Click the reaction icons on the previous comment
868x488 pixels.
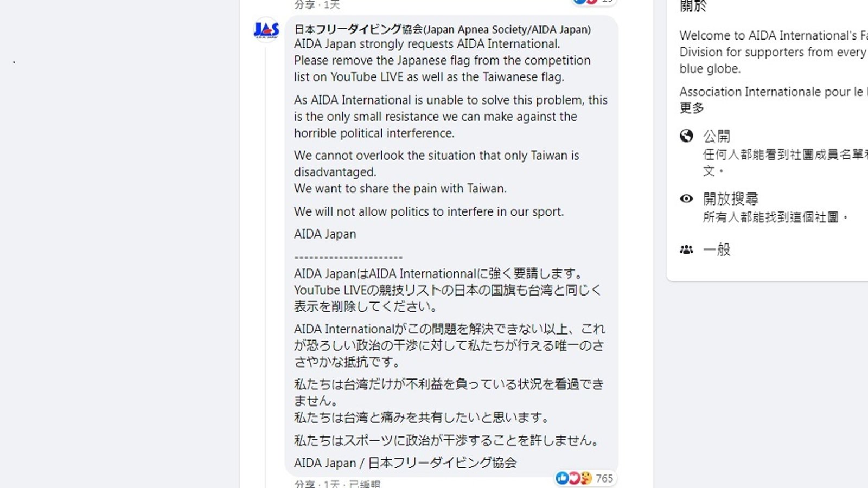[x=586, y=2]
